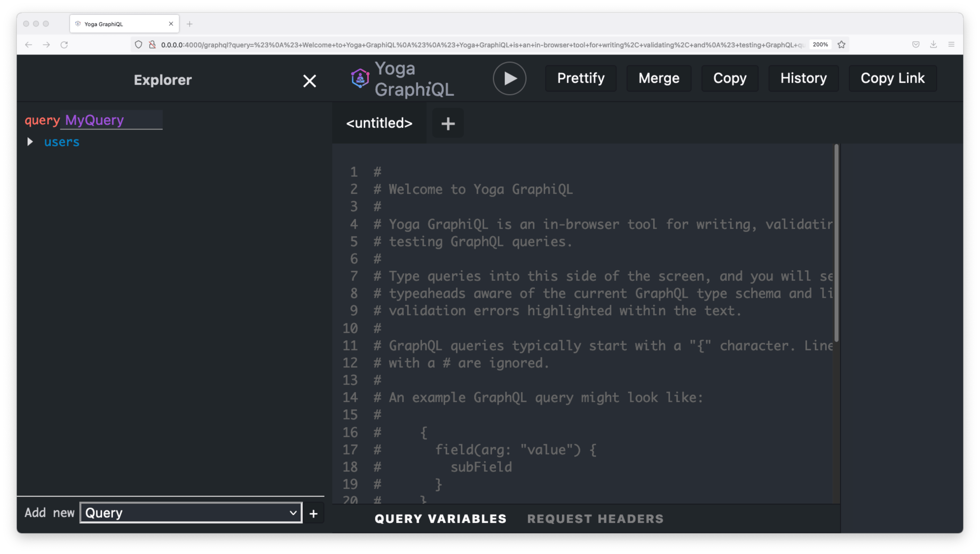Click the 'with a # are ignored.' line

pos(461,363)
